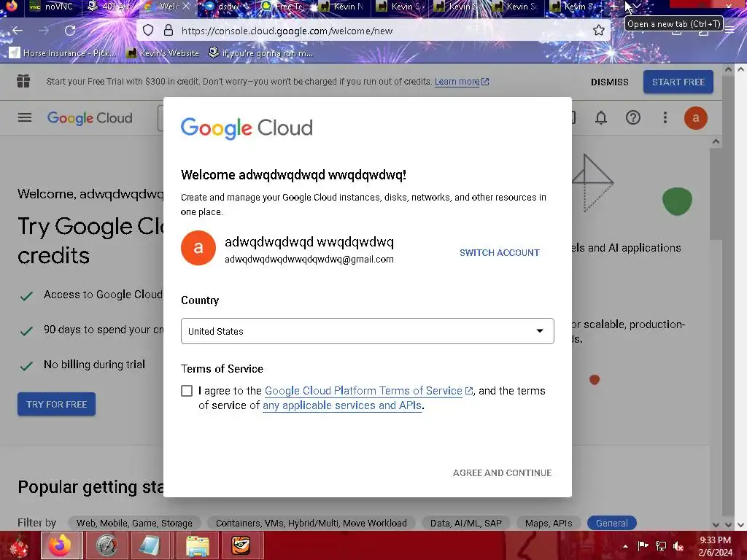Check the Terms of Service agreement checkbox

click(187, 391)
